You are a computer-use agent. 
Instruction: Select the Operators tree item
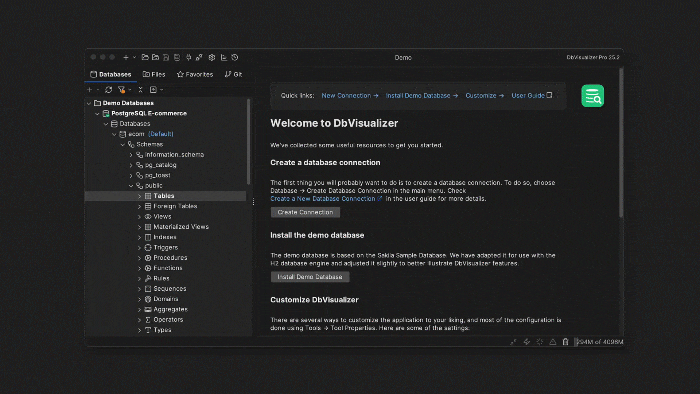[x=168, y=319]
